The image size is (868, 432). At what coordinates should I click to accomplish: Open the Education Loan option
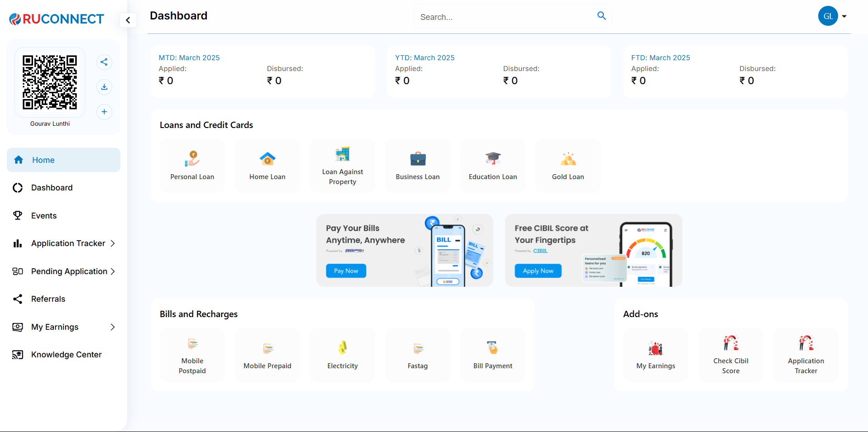(492, 166)
